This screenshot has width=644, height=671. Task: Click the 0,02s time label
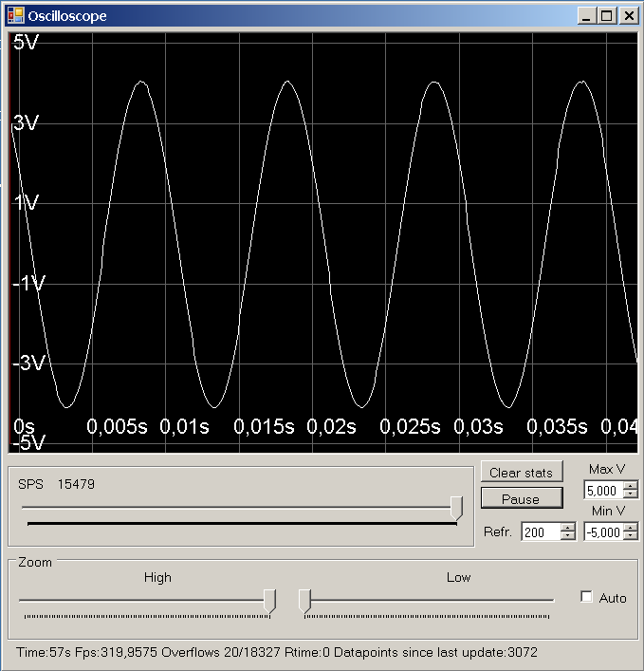(x=331, y=427)
